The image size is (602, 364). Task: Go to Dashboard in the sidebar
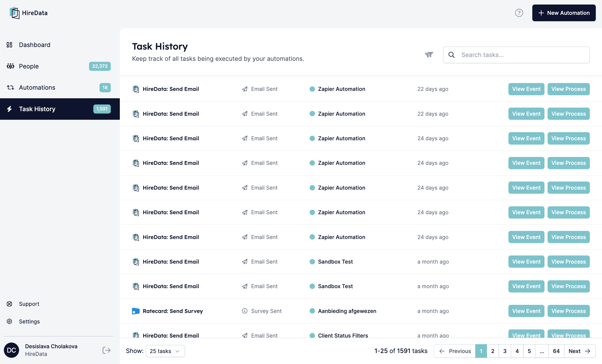coord(60,45)
